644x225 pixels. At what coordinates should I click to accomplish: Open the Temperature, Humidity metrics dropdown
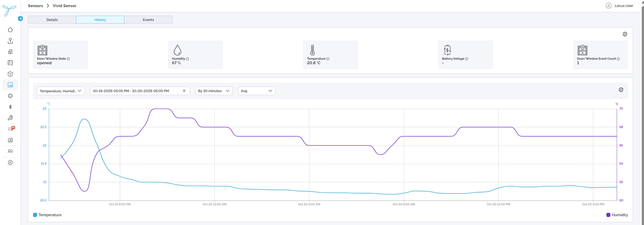(61, 91)
